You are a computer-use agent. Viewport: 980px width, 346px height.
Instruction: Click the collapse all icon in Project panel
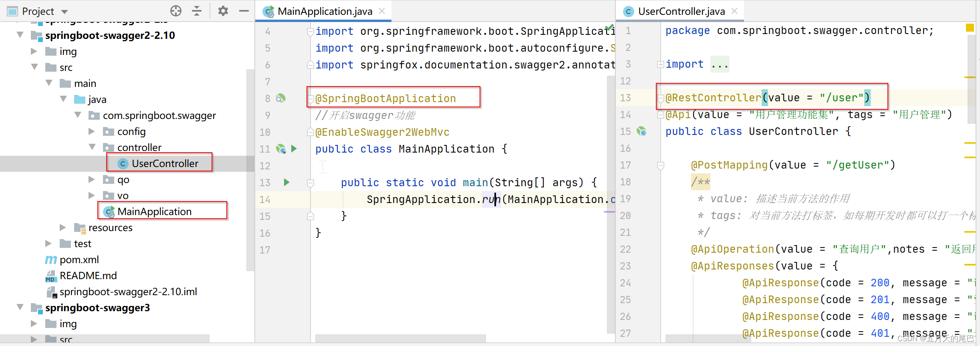tap(197, 11)
